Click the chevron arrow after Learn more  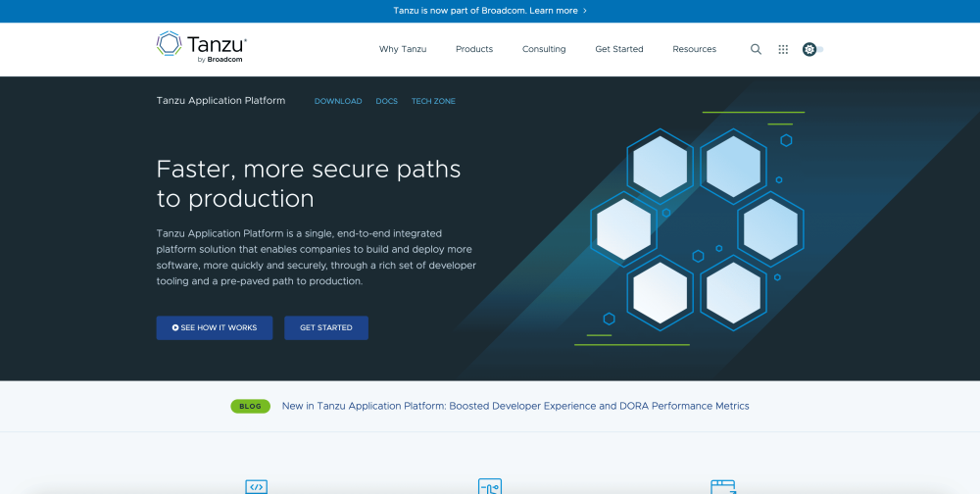click(x=585, y=11)
